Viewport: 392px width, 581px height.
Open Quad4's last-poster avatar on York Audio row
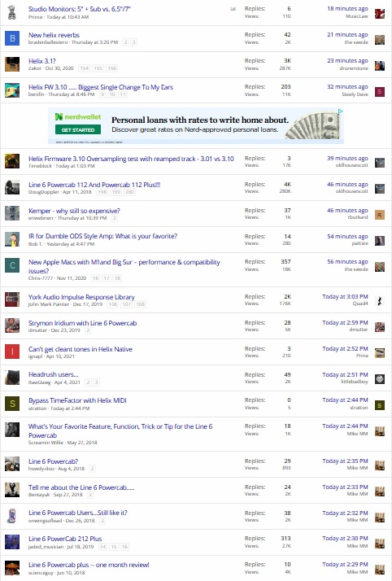380,301
